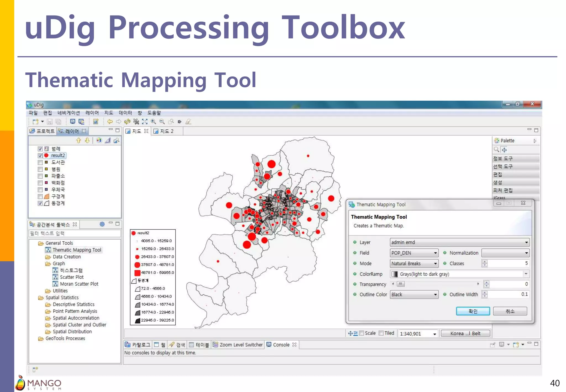Click the monitor icon in the toolbar
This screenshot has width=566, height=392.
coord(73,122)
